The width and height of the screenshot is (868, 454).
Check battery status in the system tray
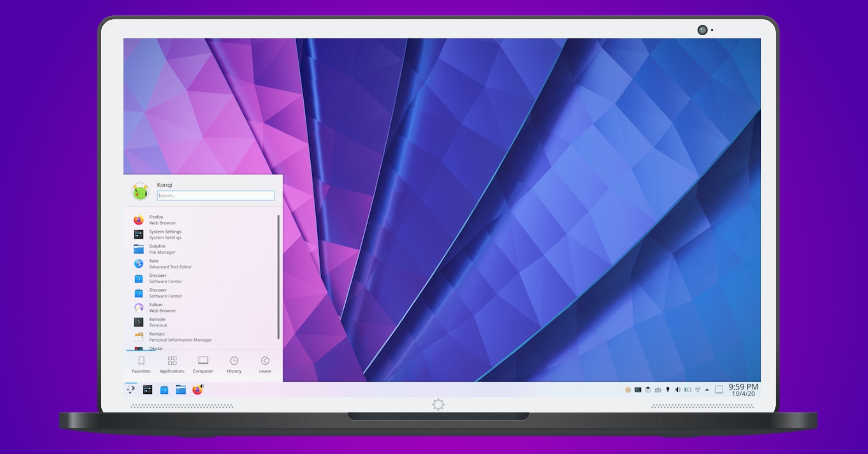[x=688, y=389]
